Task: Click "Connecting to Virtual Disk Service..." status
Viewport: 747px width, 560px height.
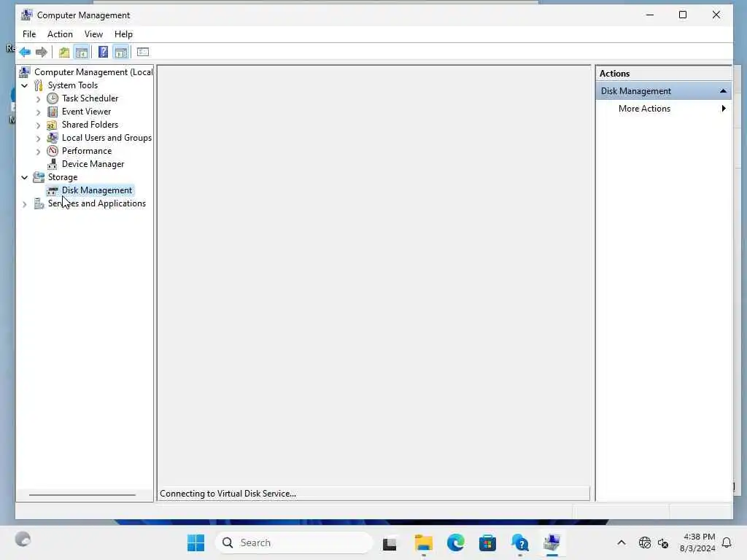Action: click(x=228, y=494)
